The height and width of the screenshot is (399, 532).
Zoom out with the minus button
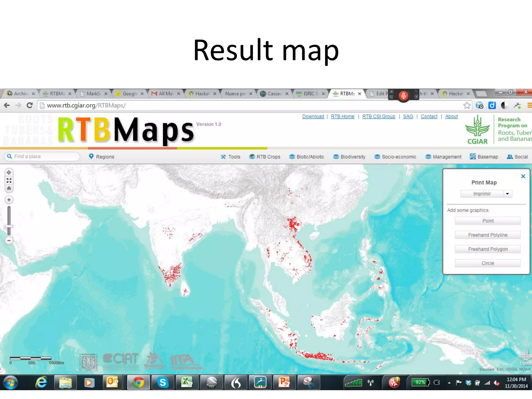9,241
